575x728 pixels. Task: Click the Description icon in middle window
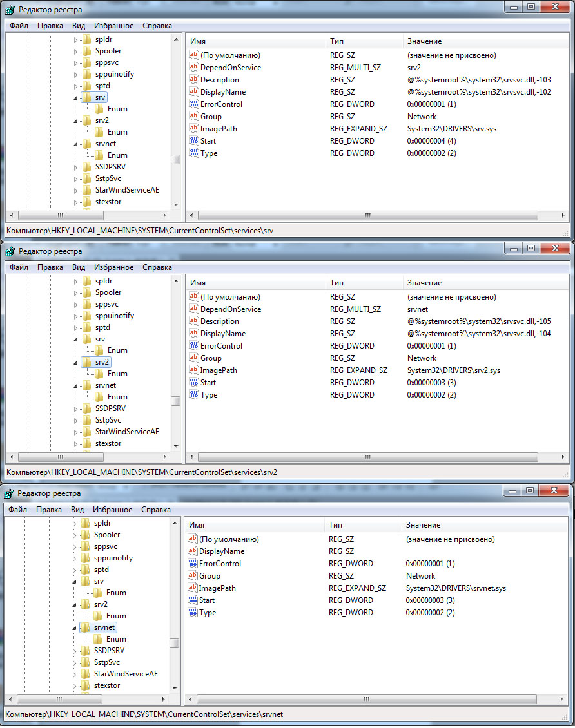tap(193, 321)
